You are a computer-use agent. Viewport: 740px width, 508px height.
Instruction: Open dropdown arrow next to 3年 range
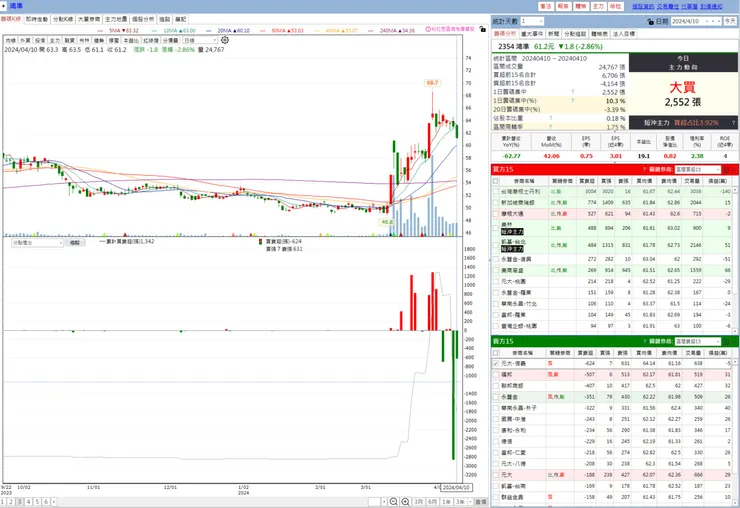(x=469, y=502)
